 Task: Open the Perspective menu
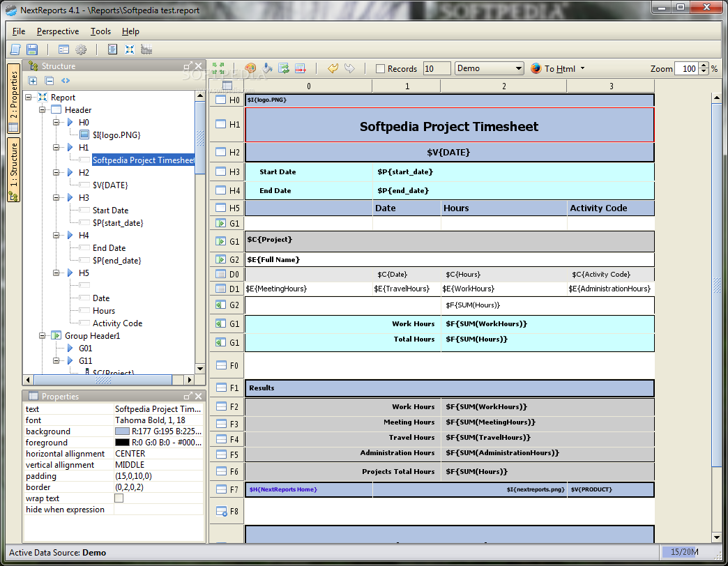click(x=58, y=31)
